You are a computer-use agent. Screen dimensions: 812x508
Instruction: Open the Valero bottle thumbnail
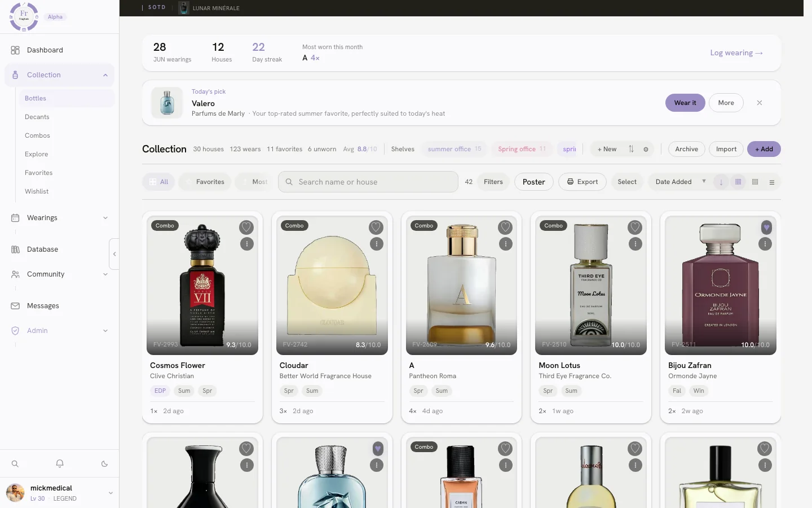point(167,103)
